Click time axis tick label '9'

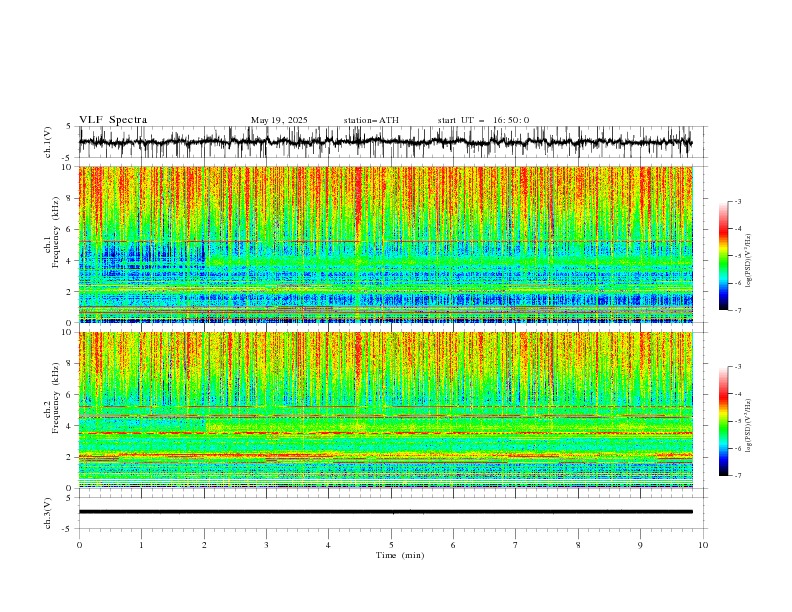pos(640,545)
